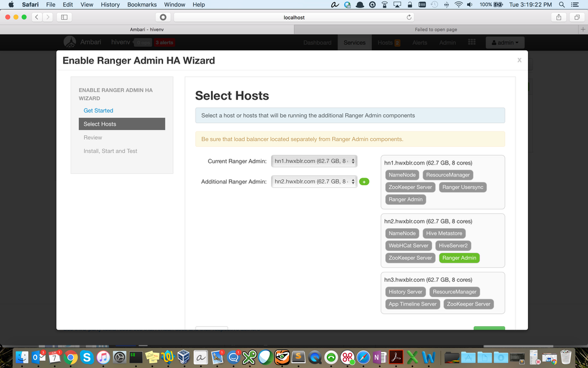The height and width of the screenshot is (368, 588).
Task: Open Microsoft Word from the Dock
Action: click(428, 357)
